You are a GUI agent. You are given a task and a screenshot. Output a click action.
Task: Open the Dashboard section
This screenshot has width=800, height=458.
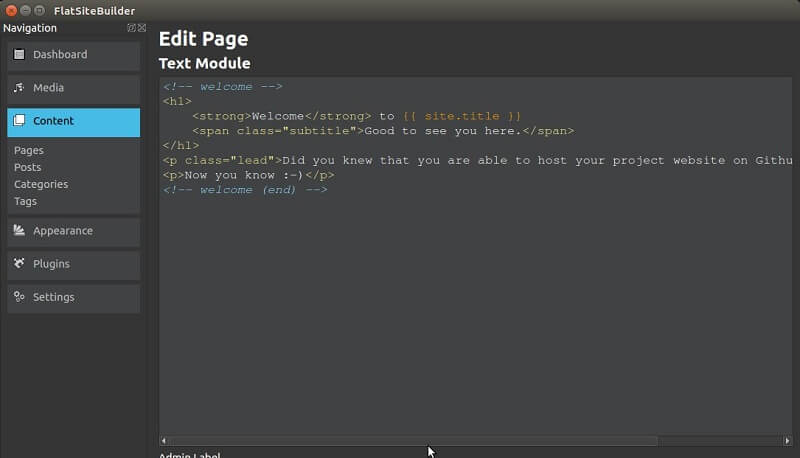(x=73, y=55)
